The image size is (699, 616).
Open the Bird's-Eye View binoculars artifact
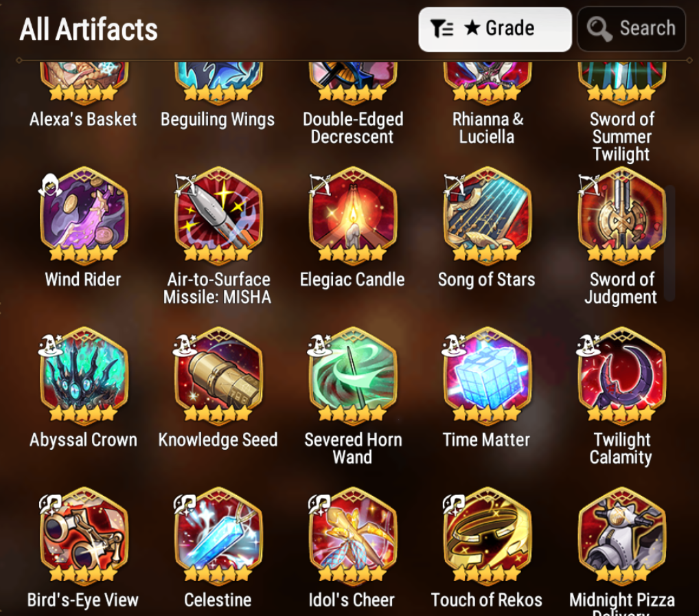[83, 536]
